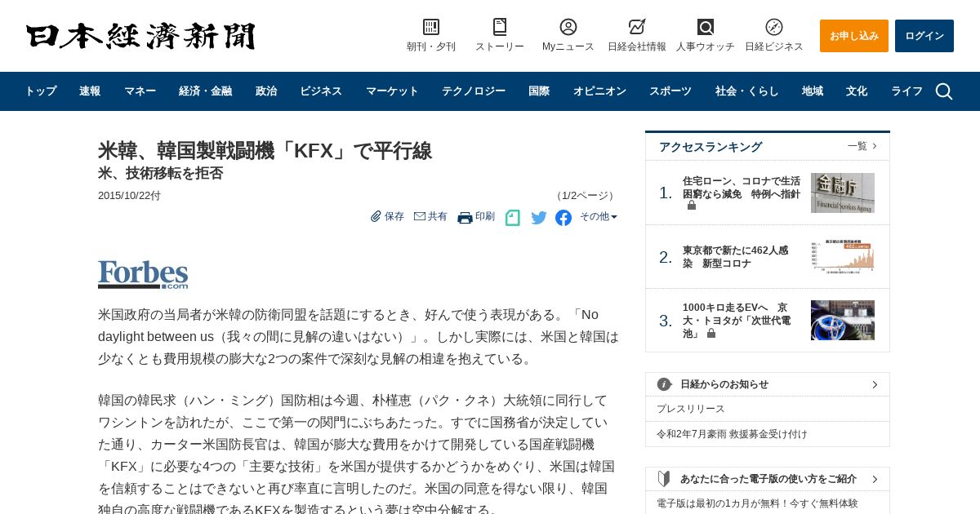Select 文化 in navigation
Image resolution: width=980 pixels, height=514 pixels.
857,91
